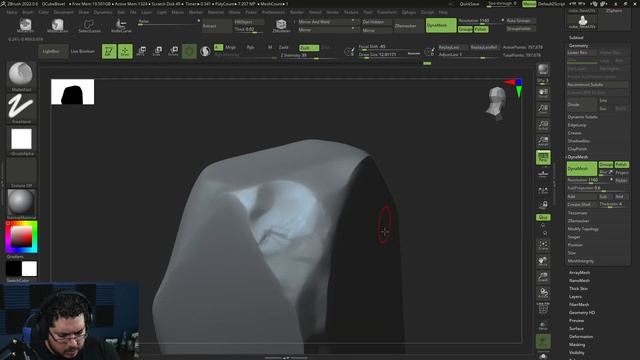Viewport: 640px width, 360px height.
Task: Toggle the Mrgb channel button
Action: [231, 47]
